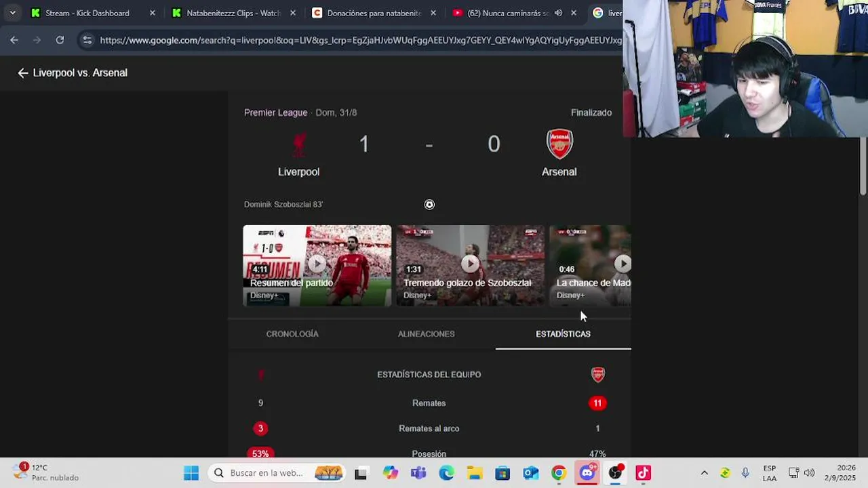Click the Arsenal team crest

[x=559, y=144]
